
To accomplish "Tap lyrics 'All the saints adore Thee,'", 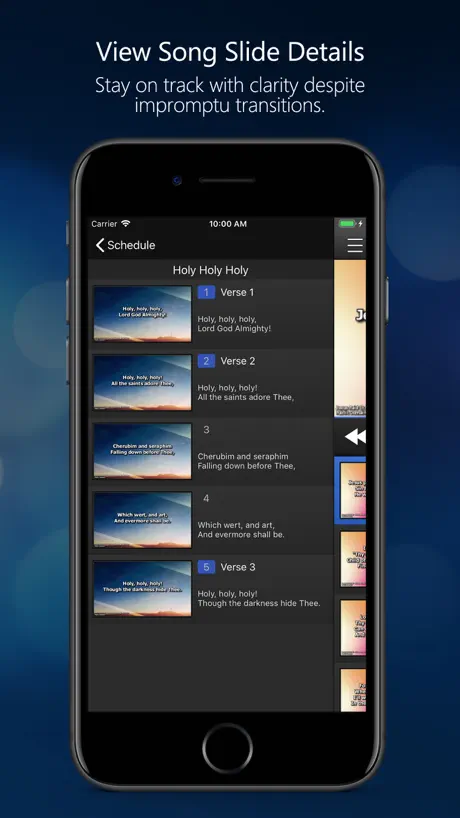I will click(x=246, y=398).
